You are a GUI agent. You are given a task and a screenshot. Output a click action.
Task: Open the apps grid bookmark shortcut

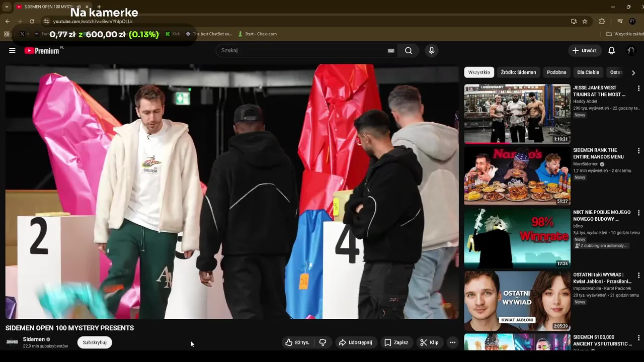(7, 34)
